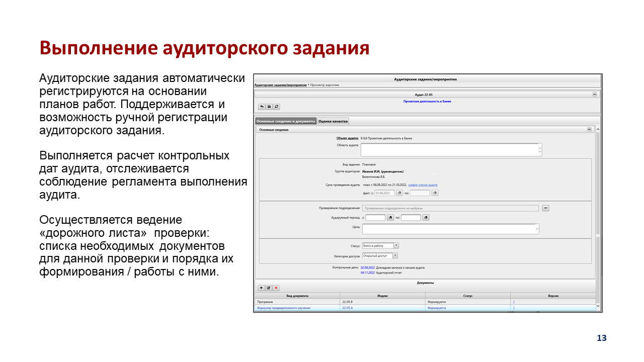Click Проектная деятельность в Банке link

(427, 101)
